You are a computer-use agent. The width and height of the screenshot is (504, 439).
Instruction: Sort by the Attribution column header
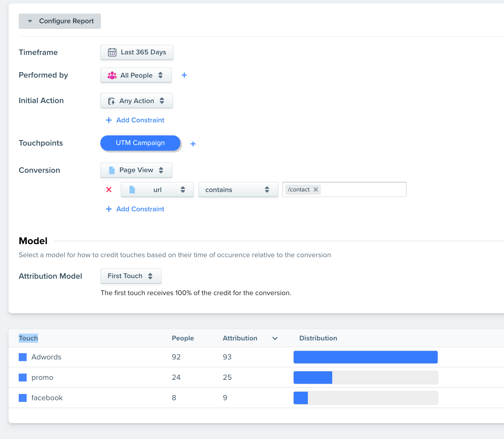click(x=240, y=338)
